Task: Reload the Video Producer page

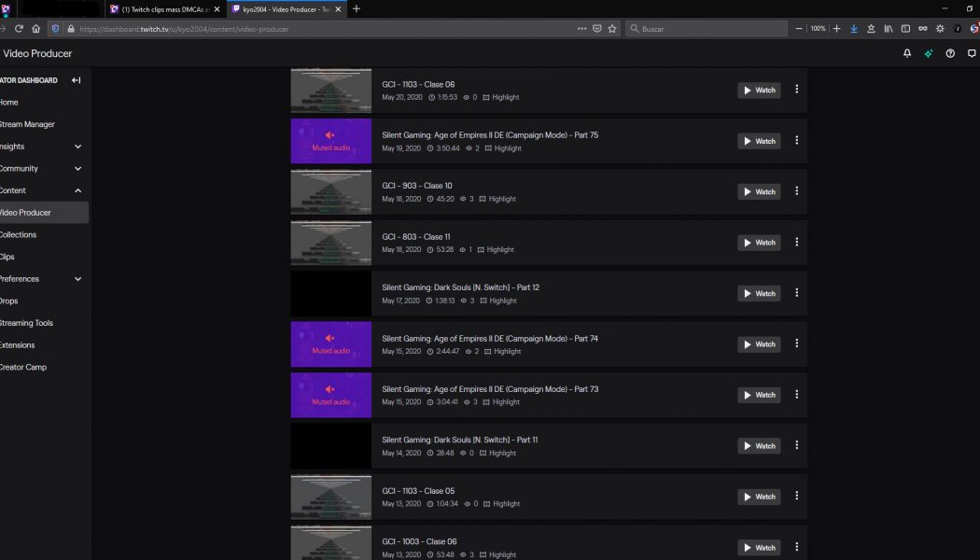Action: (18, 29)
